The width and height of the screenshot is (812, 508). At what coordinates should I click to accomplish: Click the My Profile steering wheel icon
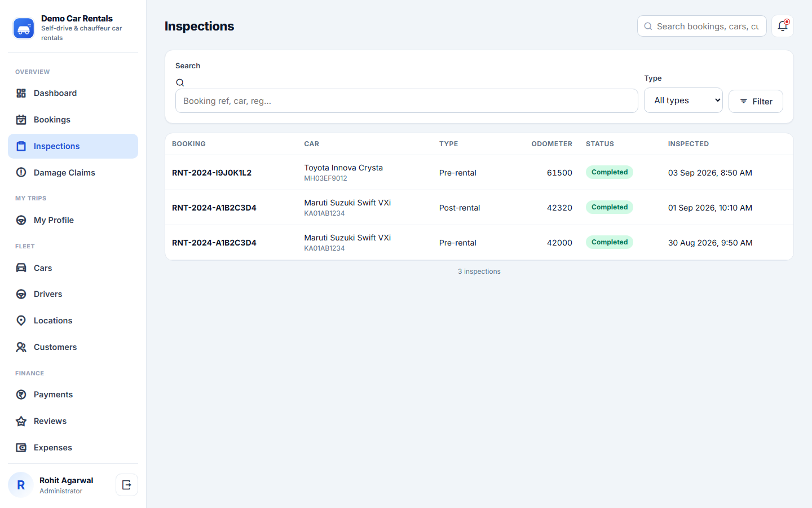[21, 220]
